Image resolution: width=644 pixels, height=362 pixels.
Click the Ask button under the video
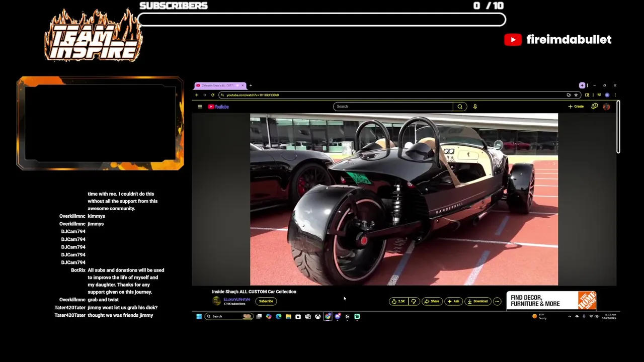[x=453, y=301]
